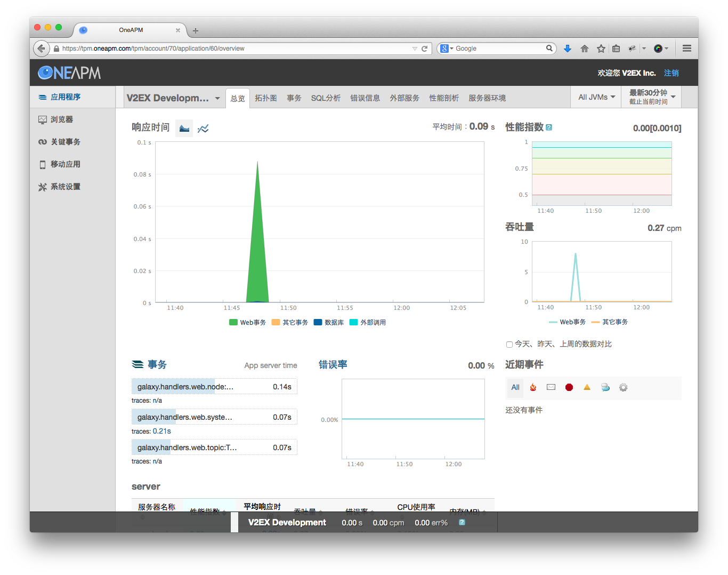Filter recent events by fire icon
This screenshot has height=575, width=728.
point(533,388)
